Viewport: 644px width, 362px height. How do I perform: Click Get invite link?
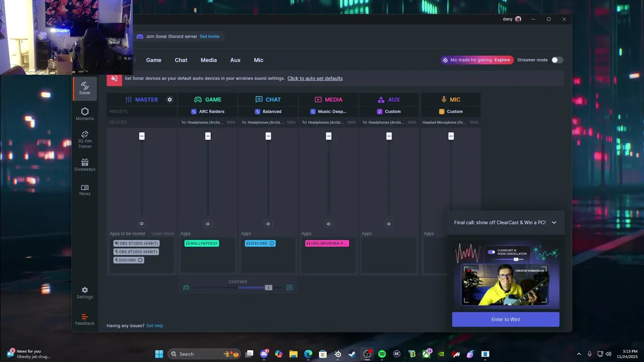(209, 37)
